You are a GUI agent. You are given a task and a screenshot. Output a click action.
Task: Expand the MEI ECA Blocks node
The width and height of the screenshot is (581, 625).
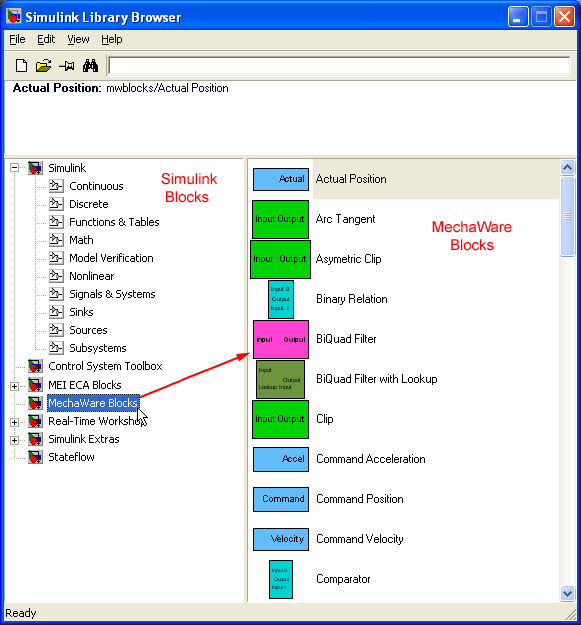[x=14, y=386]
